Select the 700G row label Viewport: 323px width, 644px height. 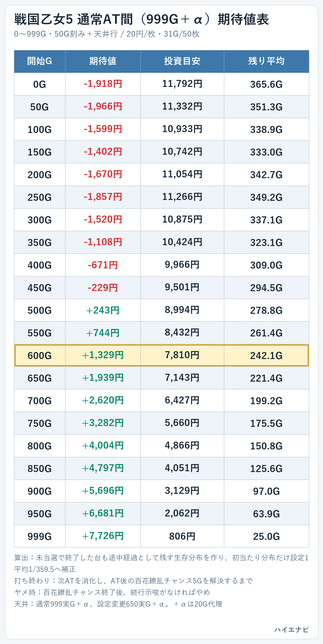click(40, 401)
